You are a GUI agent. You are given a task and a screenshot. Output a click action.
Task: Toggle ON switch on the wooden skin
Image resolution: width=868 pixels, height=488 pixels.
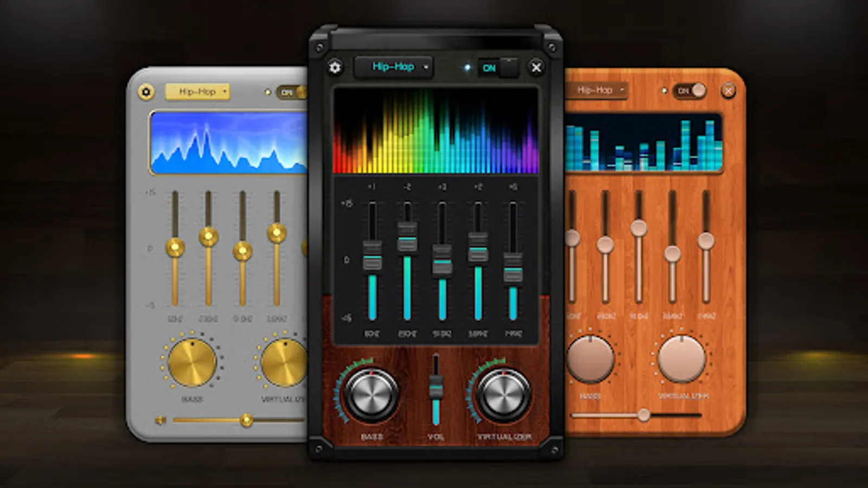pos(689,91)
